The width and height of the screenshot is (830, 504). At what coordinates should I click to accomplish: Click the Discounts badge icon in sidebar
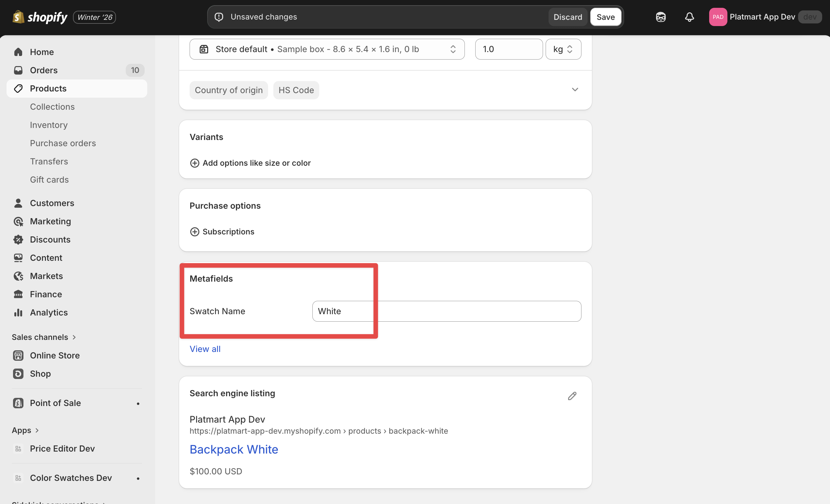click(18, 239)
